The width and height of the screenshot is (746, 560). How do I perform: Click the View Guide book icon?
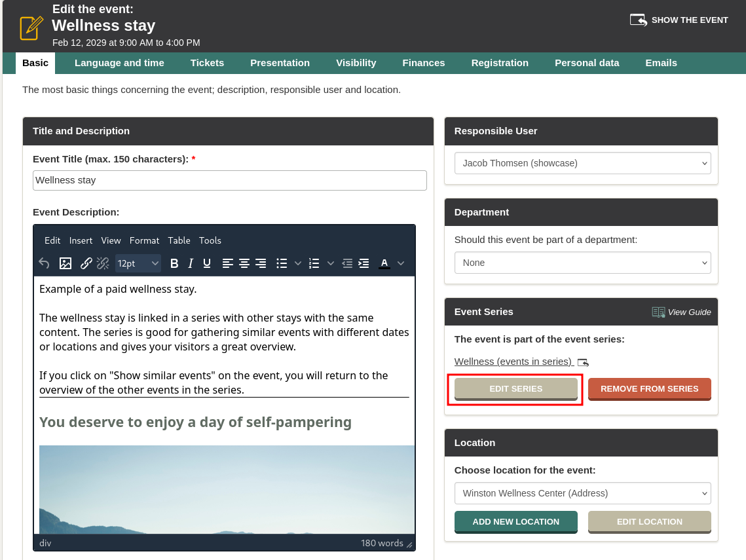(x=658, y=312)
